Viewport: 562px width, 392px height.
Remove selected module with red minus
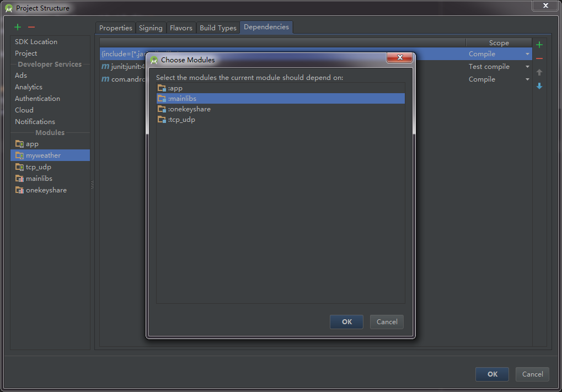click(x=31, y=27)
